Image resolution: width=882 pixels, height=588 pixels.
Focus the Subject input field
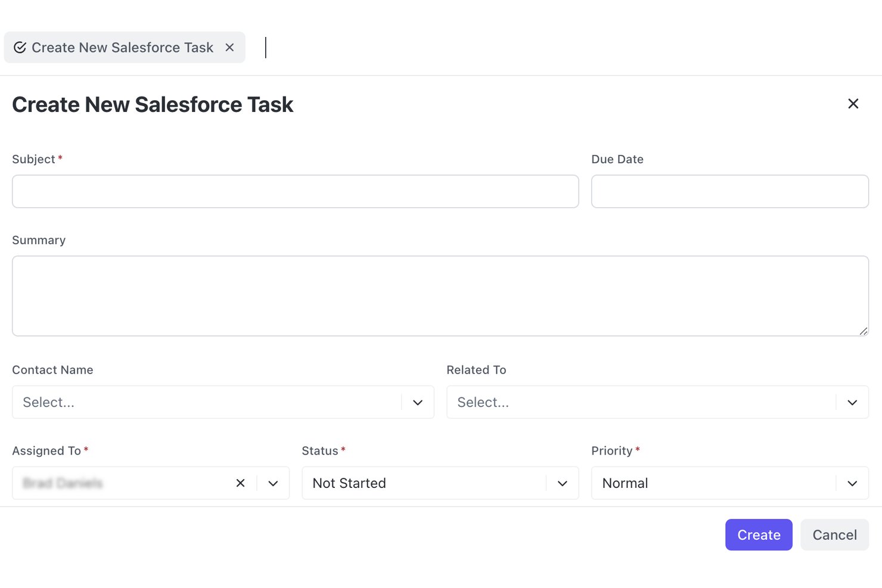(x=295, y=191)
